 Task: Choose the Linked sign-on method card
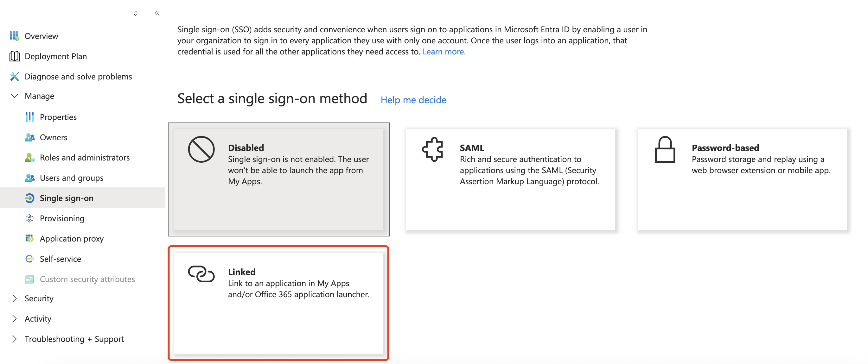[278, 303]
